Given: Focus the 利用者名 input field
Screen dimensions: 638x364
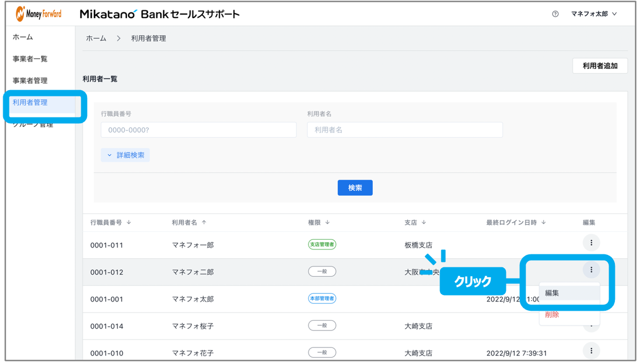Looking at the screenshot, I should [405, 130].
